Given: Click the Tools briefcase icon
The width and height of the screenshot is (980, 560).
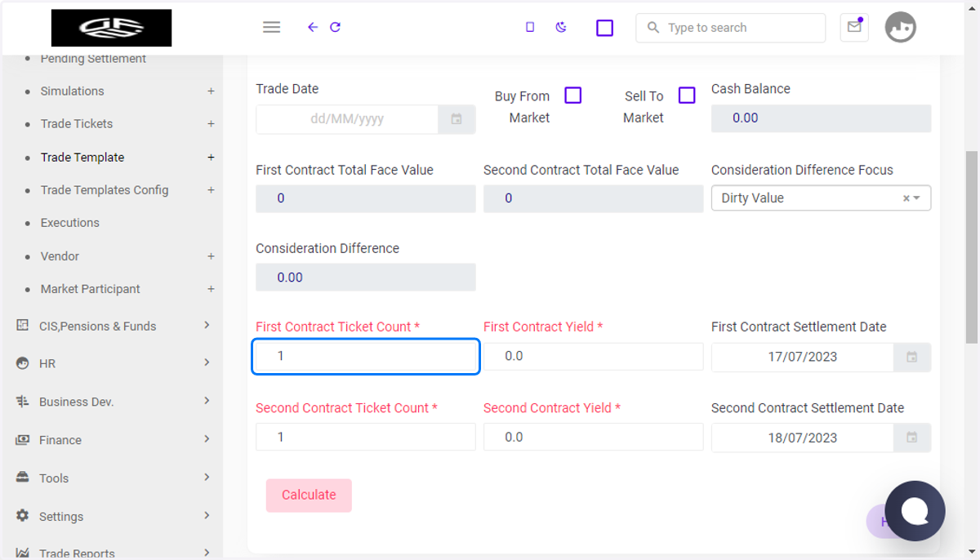Looking at the screenshot, I should click(x=23, y=478).
